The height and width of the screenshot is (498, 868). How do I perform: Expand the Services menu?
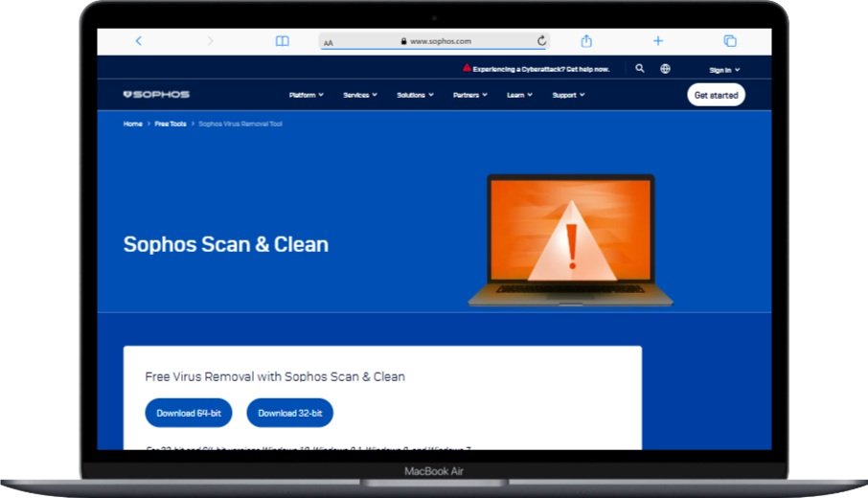(360, 95)
